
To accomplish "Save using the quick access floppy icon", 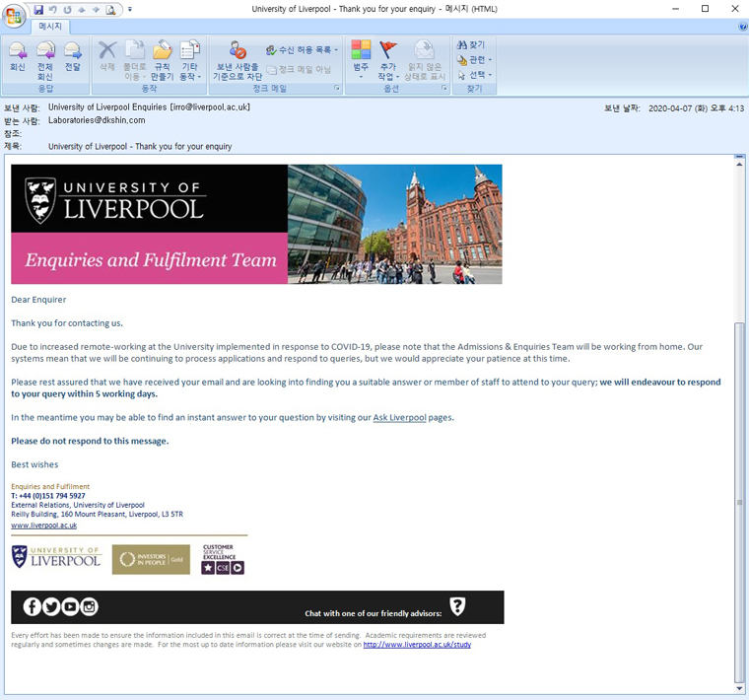I will [x=38, y=9].
